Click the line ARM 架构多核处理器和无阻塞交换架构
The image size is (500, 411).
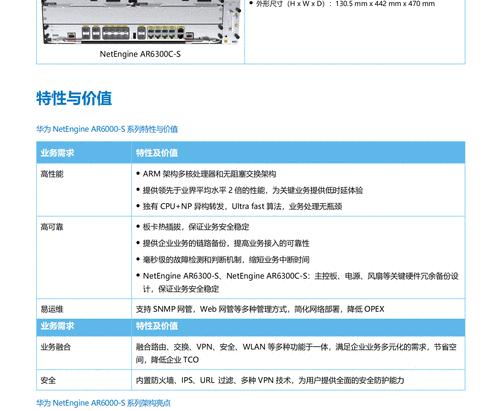click(x=209, y=174)
